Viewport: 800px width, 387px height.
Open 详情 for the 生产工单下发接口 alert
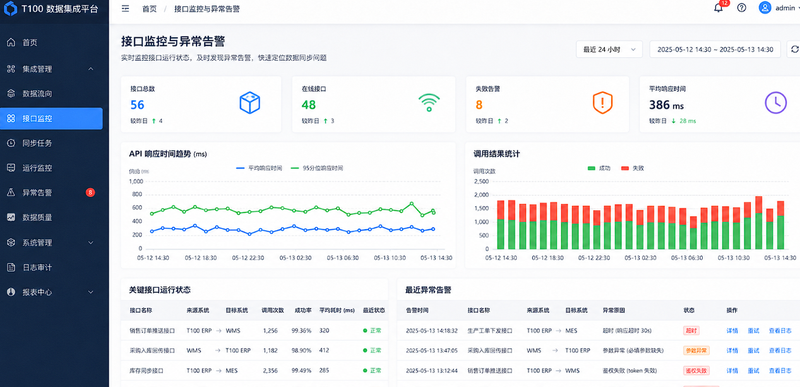pos(732,330)
